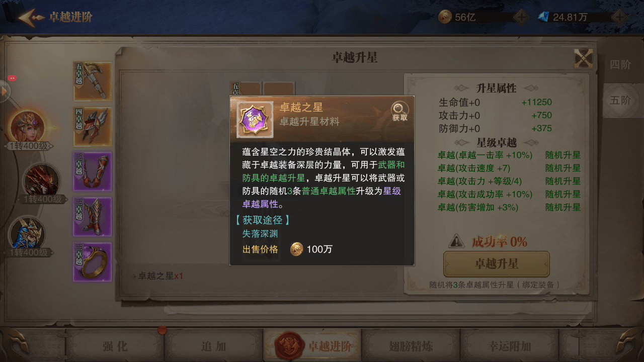Image resolution: width=644 pixels, height=362 pixels.
Task: Open the 追加 bottom tab
Action: point(213,346)
